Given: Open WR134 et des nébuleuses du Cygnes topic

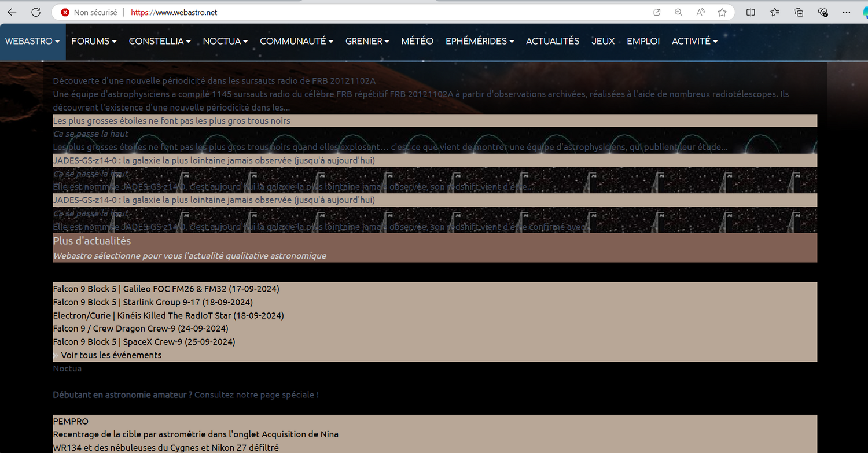Looking at the screenshot, I should click(x=166, y=448).
